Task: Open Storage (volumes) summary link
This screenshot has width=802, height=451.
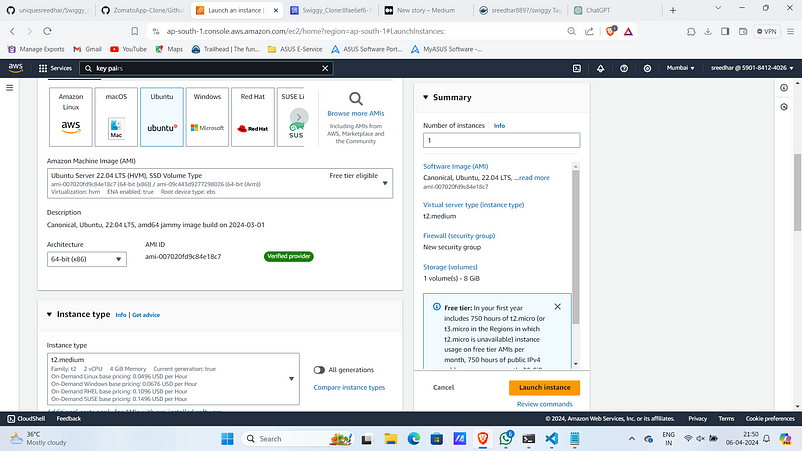Action: tap(450, 267)
